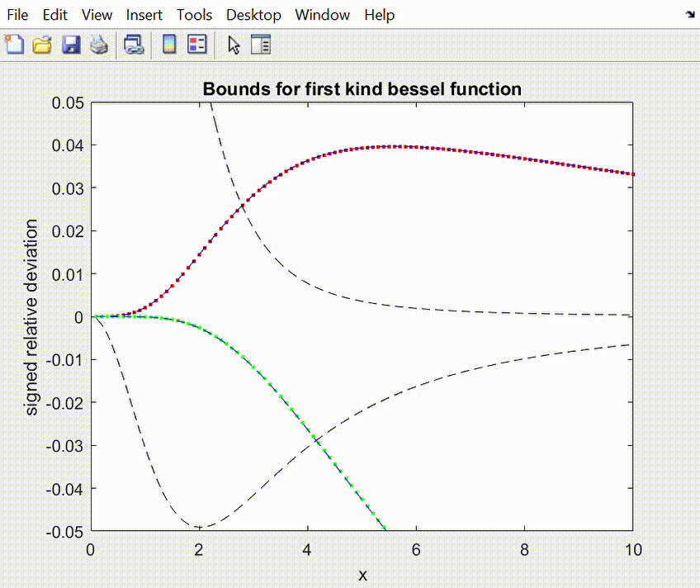Open the Edit menu
Viewport: 700px width, 588px height.
point(55,15)
